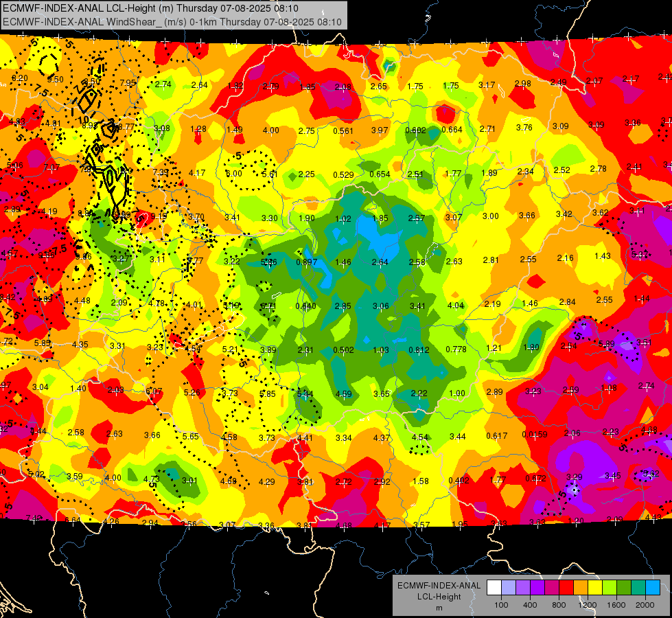
Task: Click the legend tick label 1600
Action: click(616, 605)
